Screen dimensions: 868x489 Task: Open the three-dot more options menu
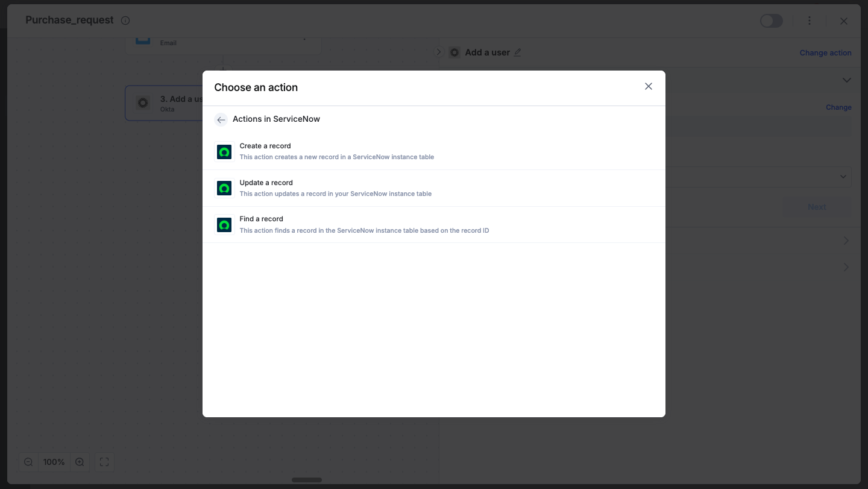pos(810,21)
